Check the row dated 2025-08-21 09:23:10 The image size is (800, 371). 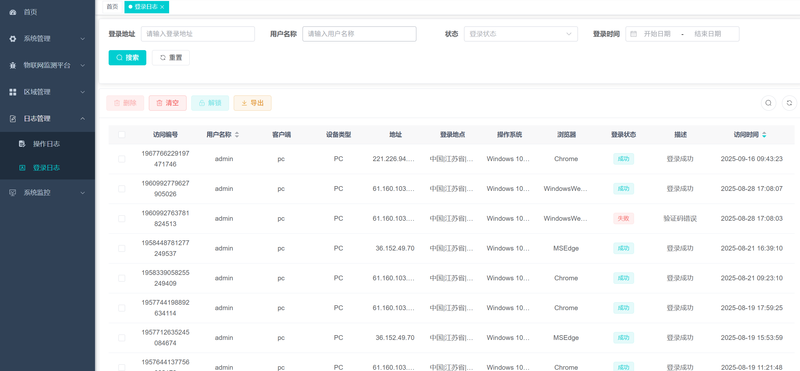point(121,278)
